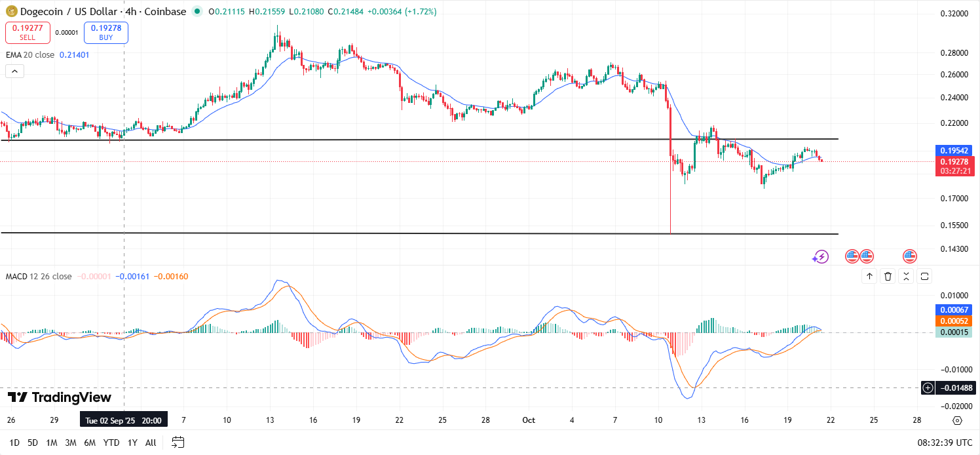Screen dimensions: 980x455
Task: Set the chart range to 6M
Action: click(x=90, y=443)
